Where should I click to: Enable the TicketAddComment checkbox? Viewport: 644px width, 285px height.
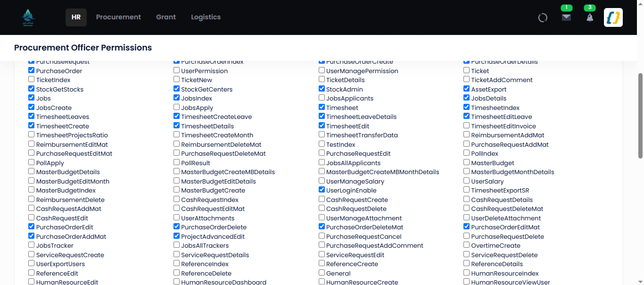point(467,79)
